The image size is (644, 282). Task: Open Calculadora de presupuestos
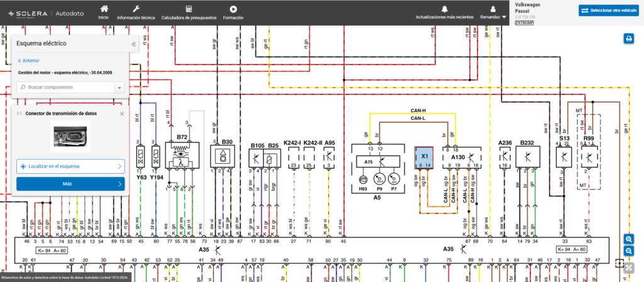[189, 13]
